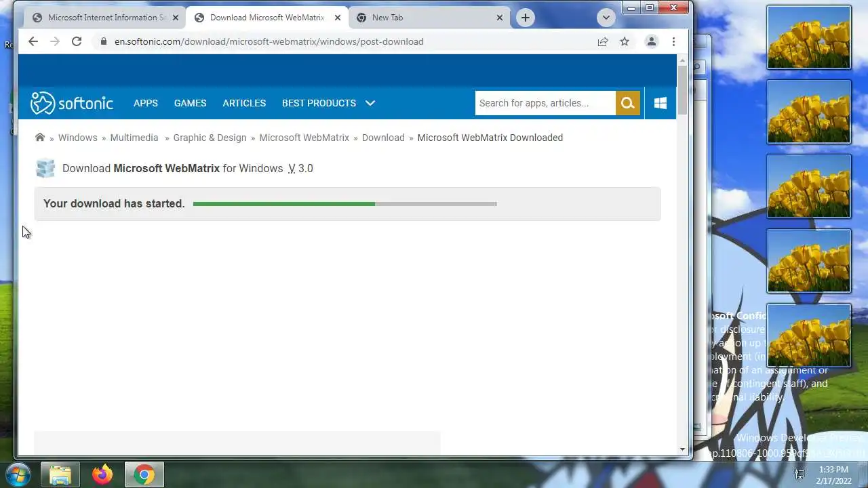Bookmark this page with the star icon

[625, 41]
